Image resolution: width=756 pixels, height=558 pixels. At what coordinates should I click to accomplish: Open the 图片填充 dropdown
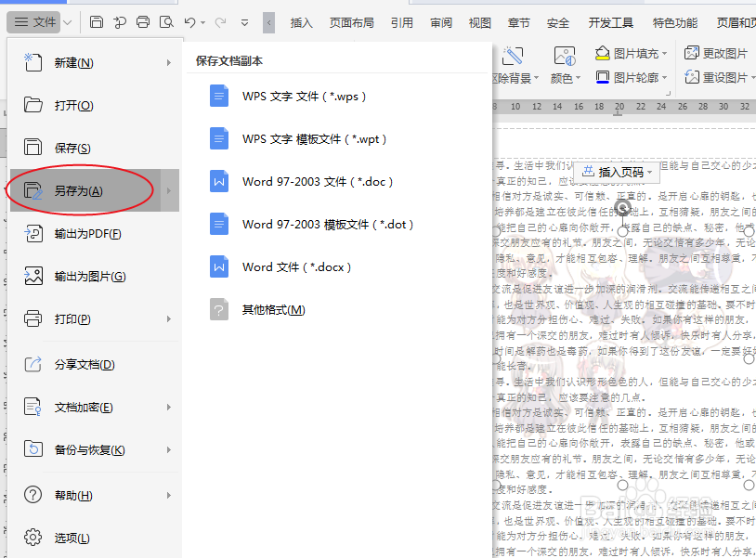tap(632, 54)
